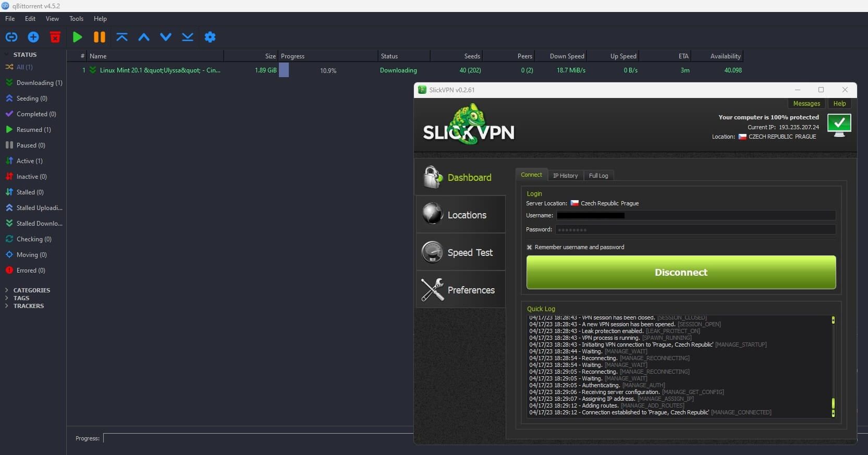Click the protected status checkmark monitor icon
This screenshot has height=455, width=868.
[839, 125]
